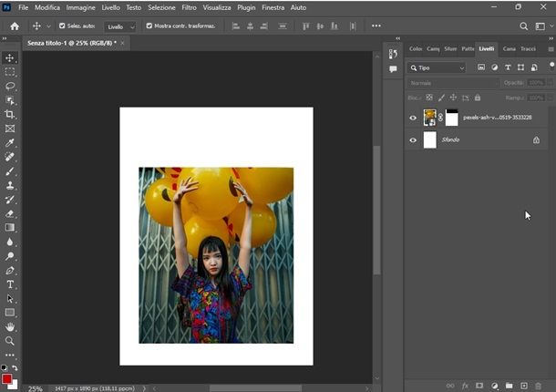Open the Immagine menu
The image size is (556, 392).
(80, 7)
